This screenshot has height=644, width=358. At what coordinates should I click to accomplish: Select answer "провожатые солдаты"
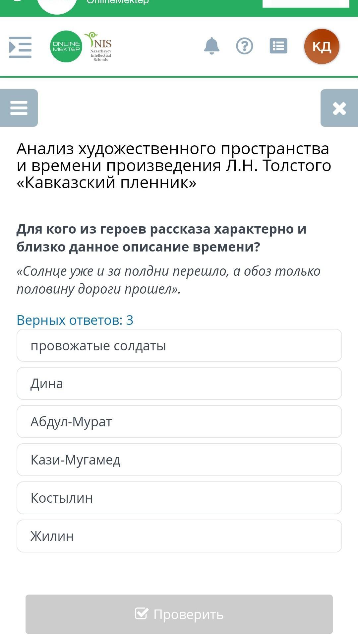[x=179, y=345]
